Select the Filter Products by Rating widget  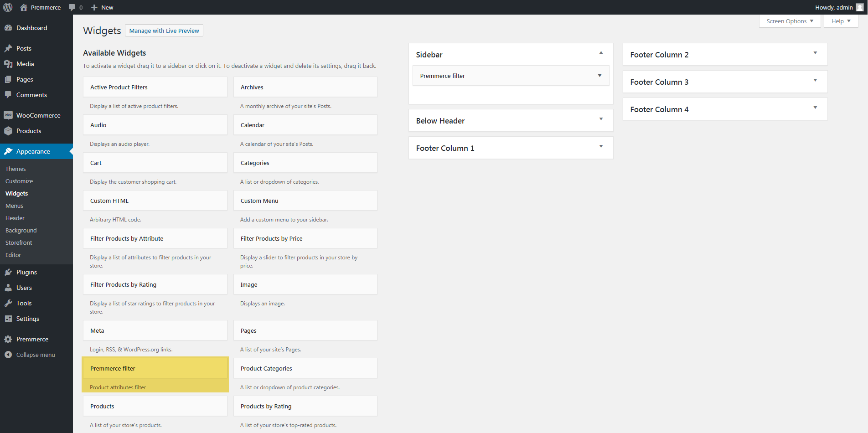coord(155,284)
